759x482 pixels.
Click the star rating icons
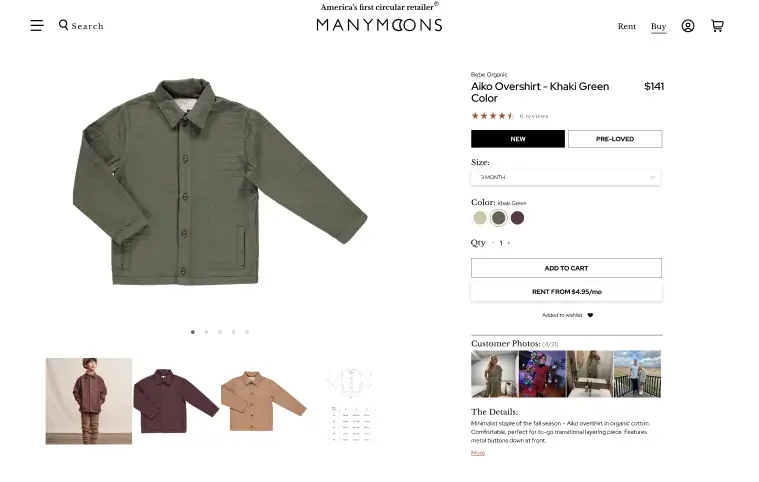click(x=493, y=116)
